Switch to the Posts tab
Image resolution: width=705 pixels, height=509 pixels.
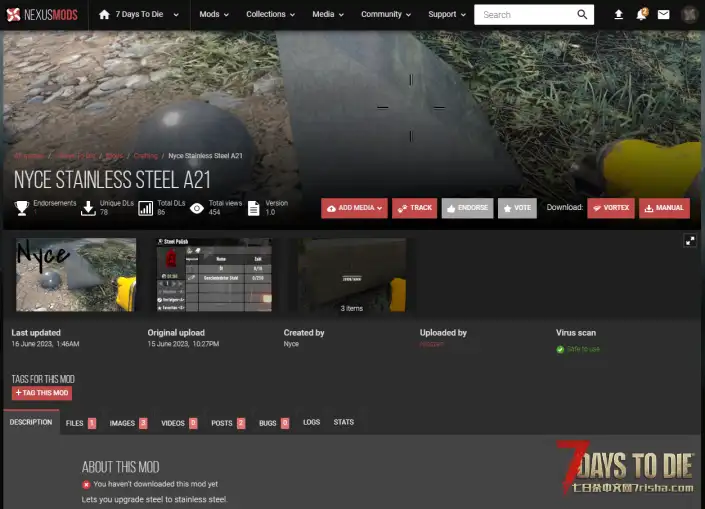pyautogui.click(x=228, y=423)
